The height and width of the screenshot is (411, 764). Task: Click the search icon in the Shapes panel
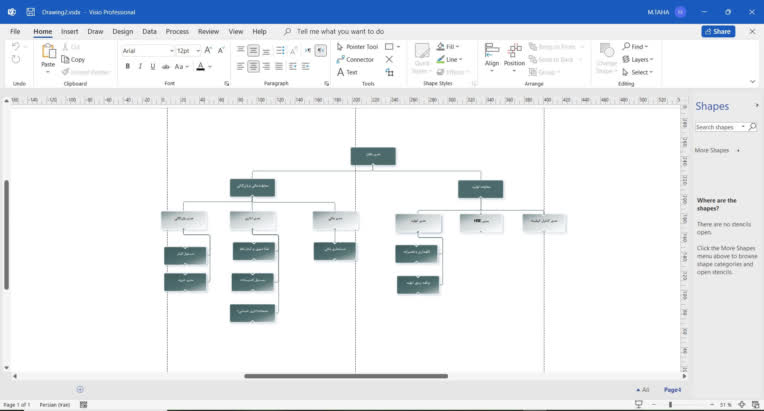(753, 127)
